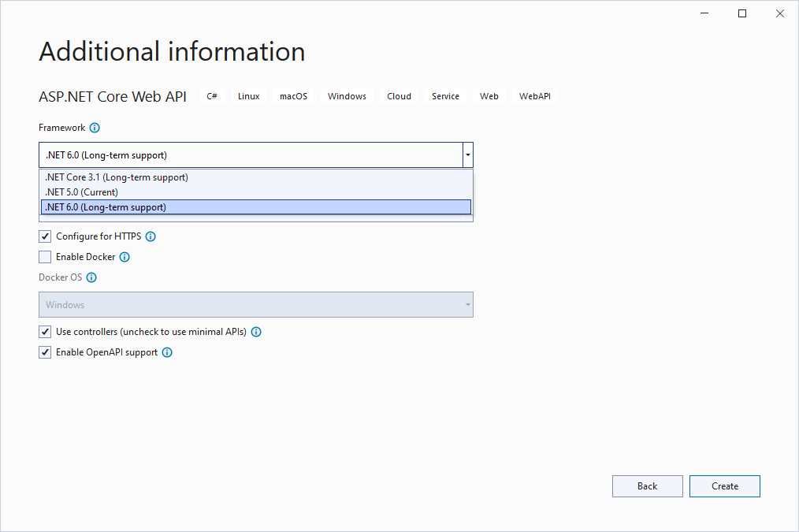Click the info icon beside Use controllers option
Screen dimensions: 799x532
255,332
